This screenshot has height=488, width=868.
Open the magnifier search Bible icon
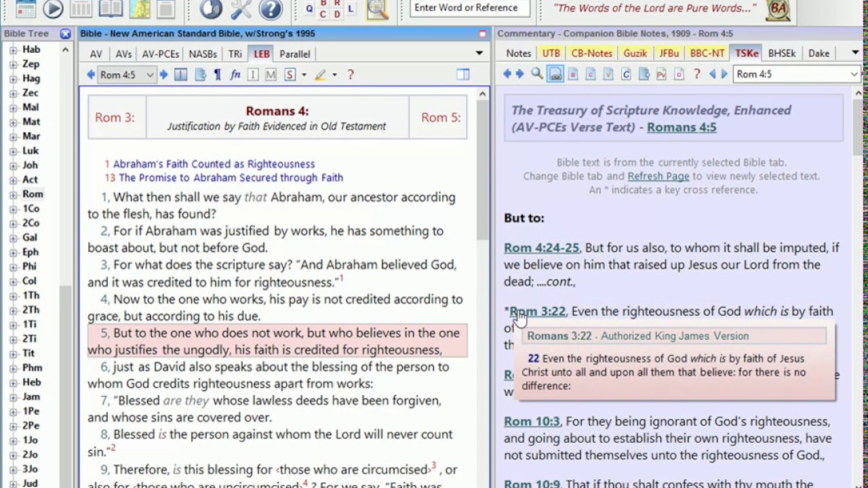click(x=377, y=9)
